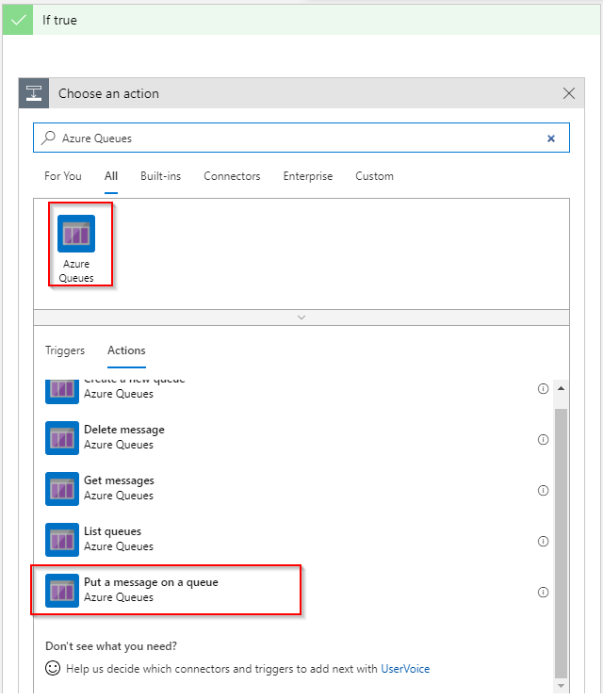
Task: Click the Choose an action header icon
Action: (x=34, y=93)
